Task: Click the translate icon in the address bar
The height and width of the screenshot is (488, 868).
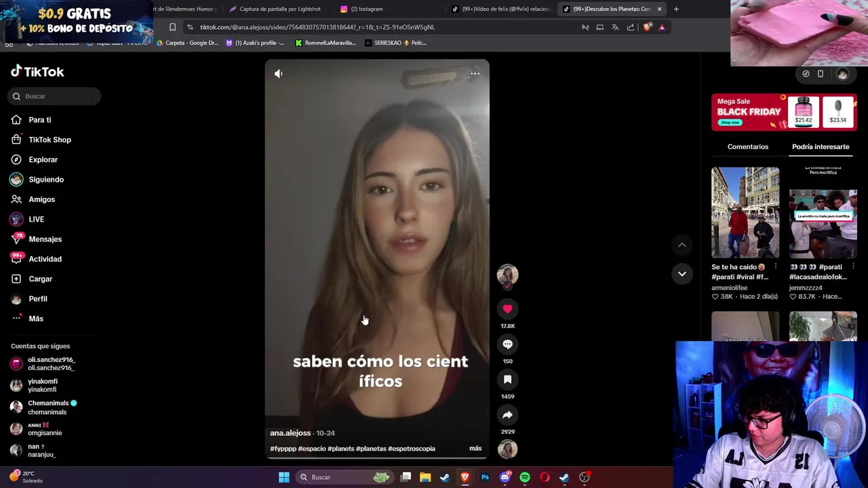Action: tap(615, 27)
